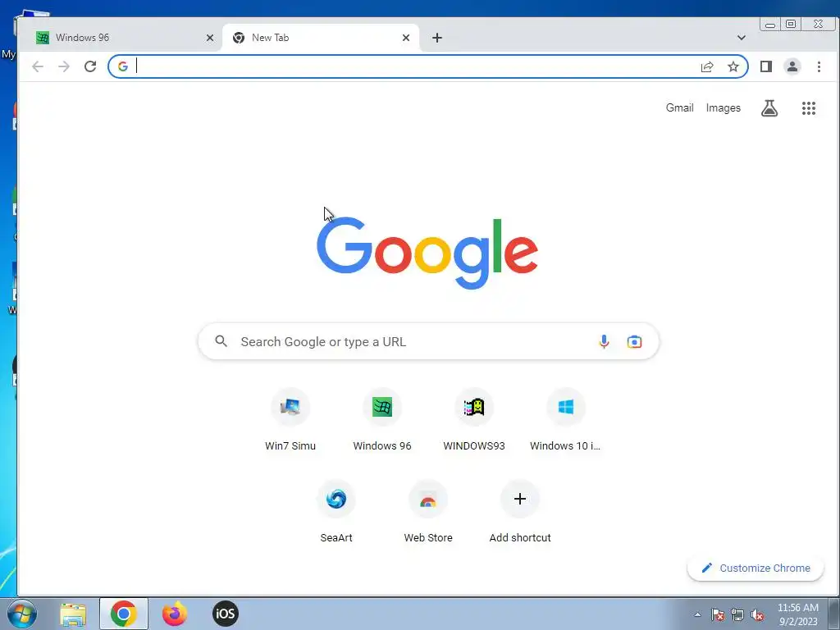The image size is (840, 630).
Task: Close the New Tab tab
Action: 406,38
